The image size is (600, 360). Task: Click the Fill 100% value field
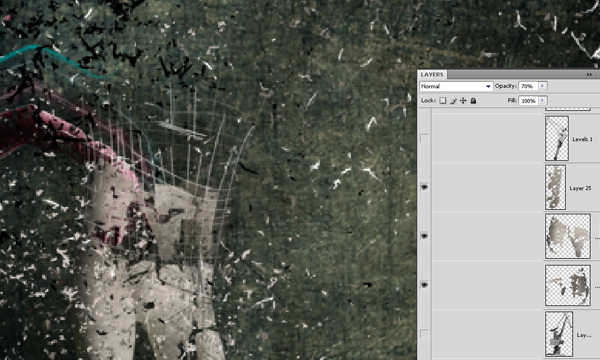click(528, 101)
